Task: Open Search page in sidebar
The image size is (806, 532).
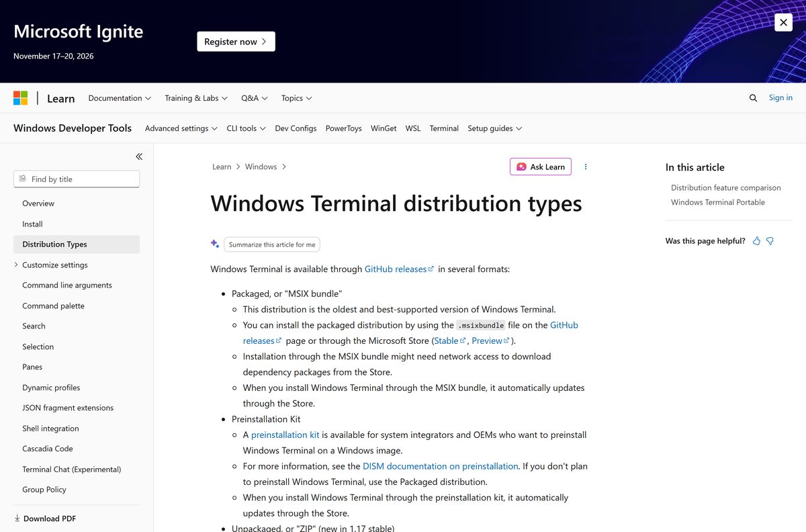Action: (x=34, y=326)
